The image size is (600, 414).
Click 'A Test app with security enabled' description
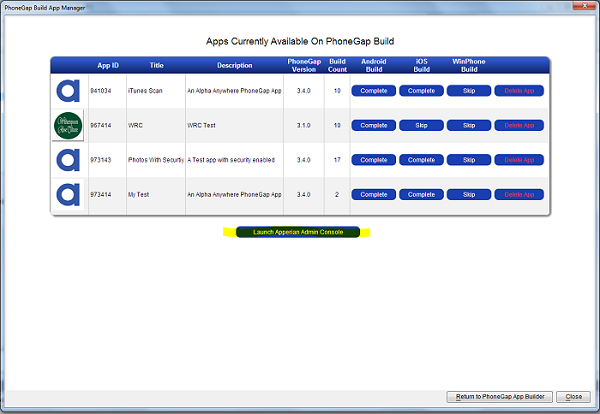click(x=231, y=160)
